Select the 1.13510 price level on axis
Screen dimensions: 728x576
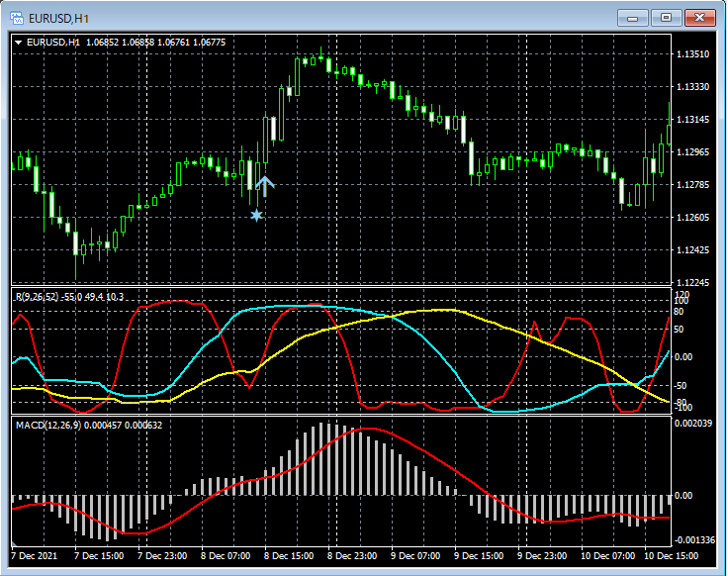pyautogui.click(x=693, y=54)
